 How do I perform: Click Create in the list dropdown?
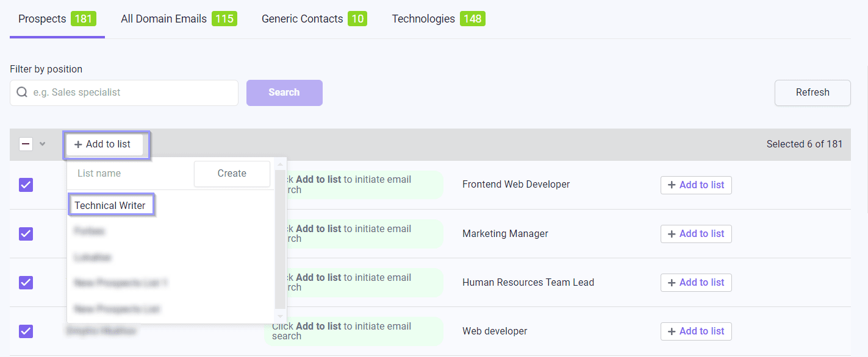click(232, 174)
